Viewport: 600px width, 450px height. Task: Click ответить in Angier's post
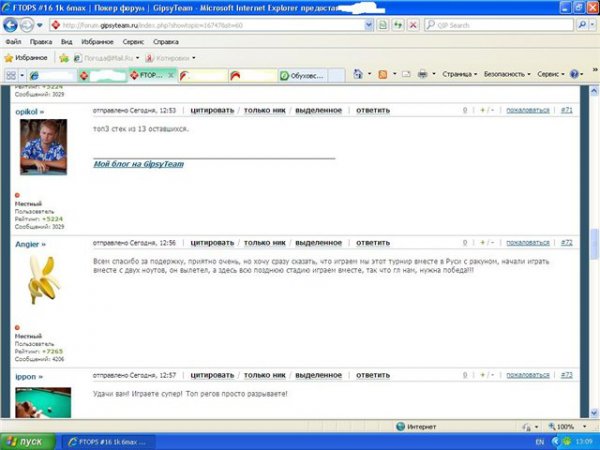pyautogui.click(x=373, y=242)
